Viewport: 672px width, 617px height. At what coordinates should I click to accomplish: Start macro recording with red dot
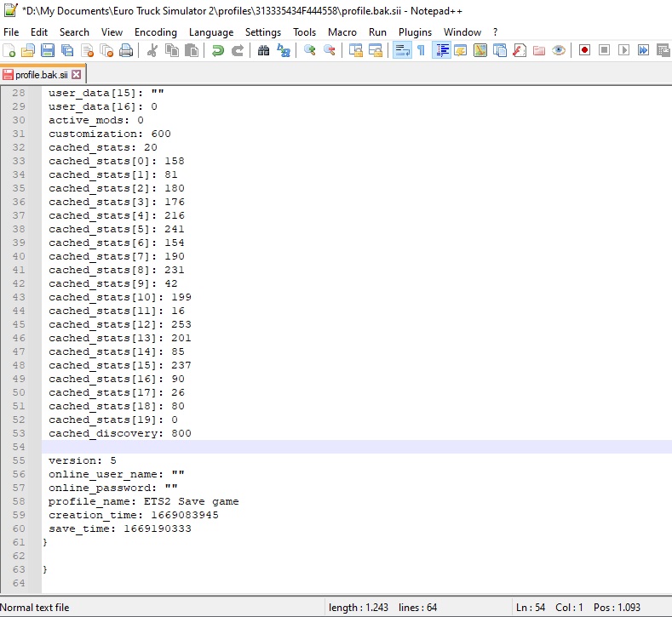584,50
